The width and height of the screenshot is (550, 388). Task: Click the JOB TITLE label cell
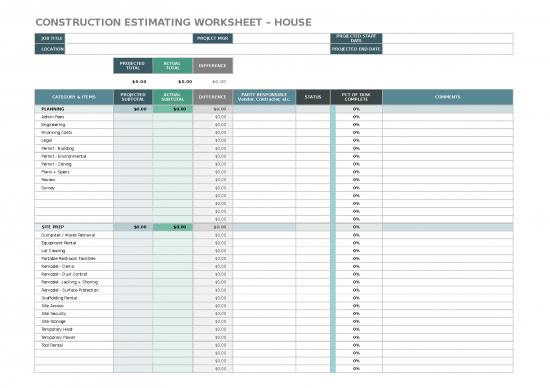[x=50, y=38]
